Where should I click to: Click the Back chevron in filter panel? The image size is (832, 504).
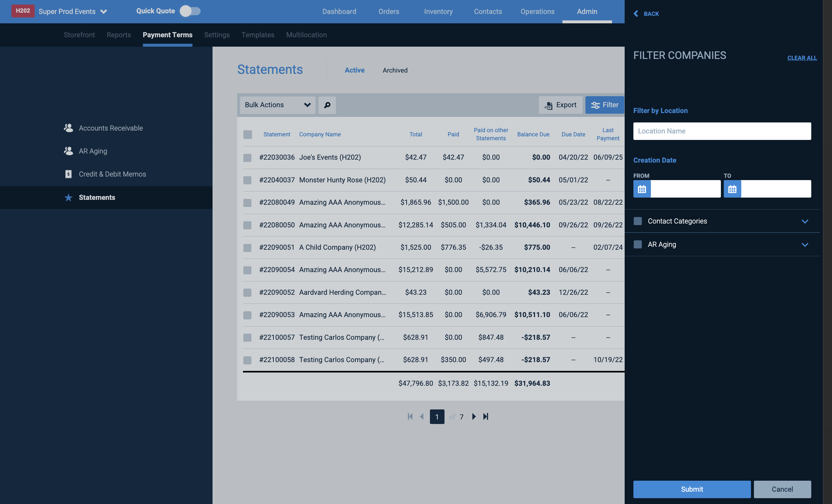pyautogui.click(x=636, y=14)
